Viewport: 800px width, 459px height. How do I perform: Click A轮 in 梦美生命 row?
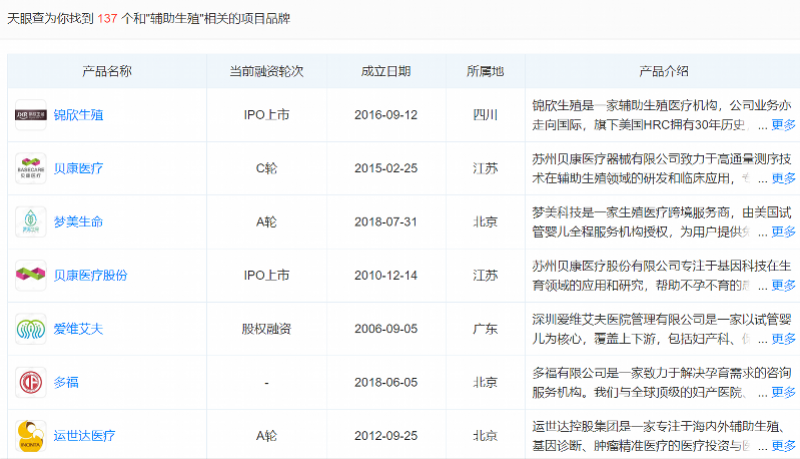coord(266,222)
